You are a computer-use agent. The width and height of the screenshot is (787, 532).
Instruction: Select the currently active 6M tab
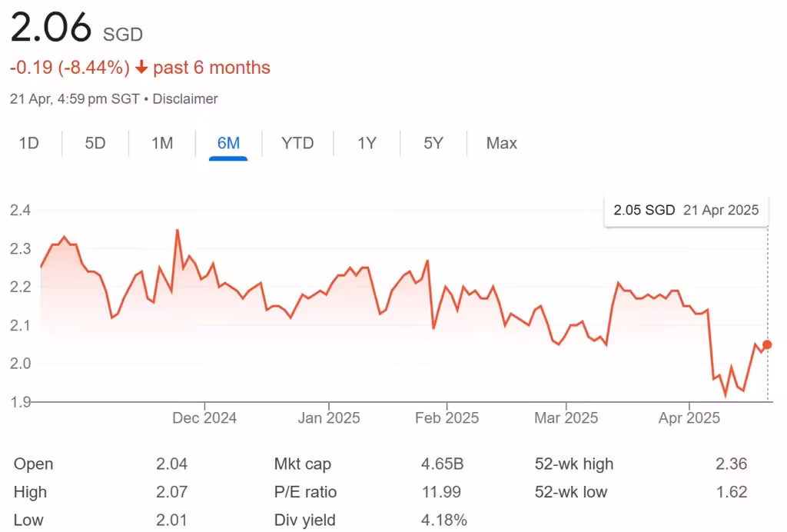click(x=230, y=143)
